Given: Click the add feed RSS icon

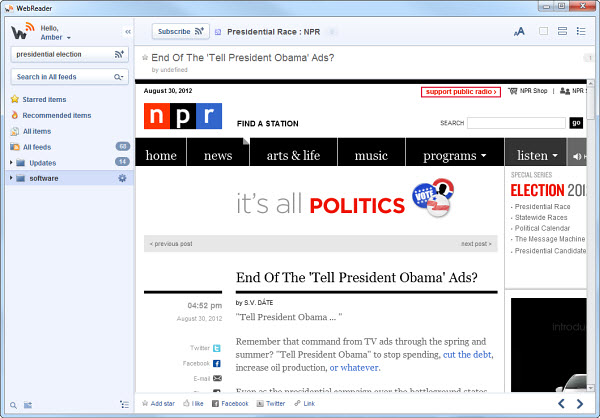Looking at the screenshot, I should pos(119,54).
